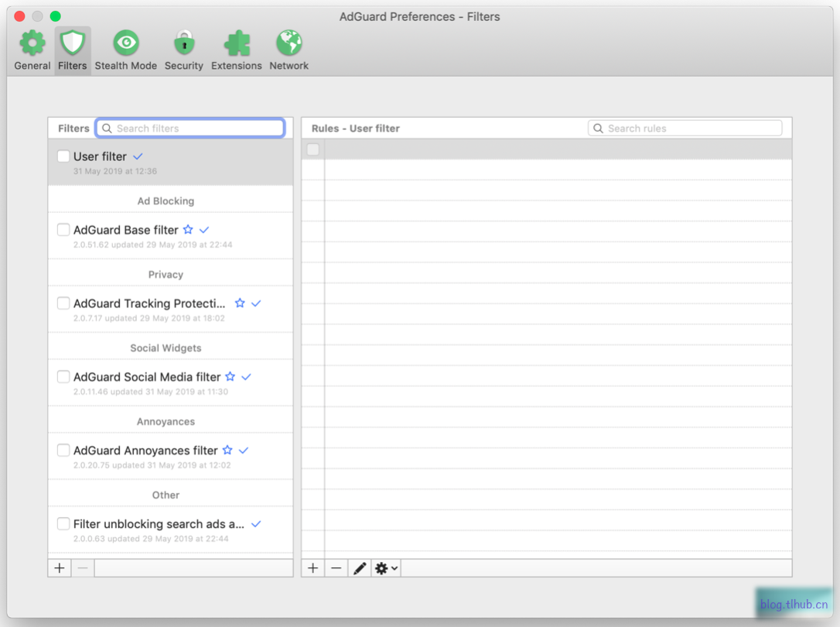Switch to the Stealth Mode tab label
Screen dimensions: 840x627
[x=126, y=66]
